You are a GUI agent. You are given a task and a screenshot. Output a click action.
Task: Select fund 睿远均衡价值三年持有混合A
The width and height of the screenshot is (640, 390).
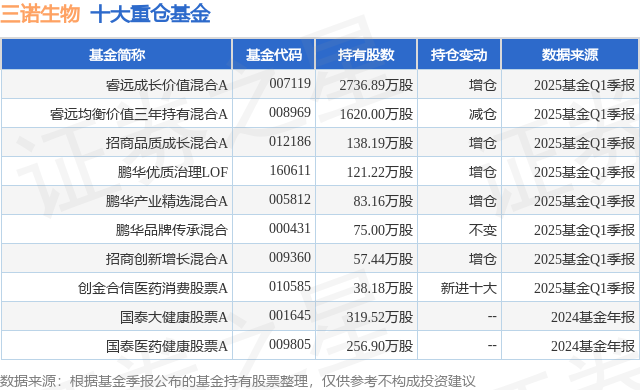(x=139, y=114)
